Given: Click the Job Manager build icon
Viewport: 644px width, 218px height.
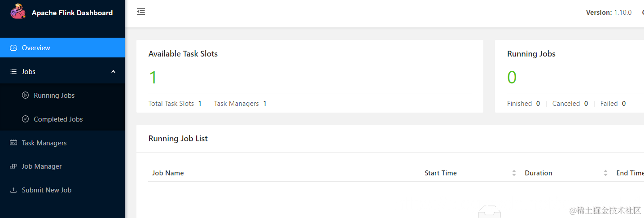Looking at the screenshot, I should [x=13, y=166].
